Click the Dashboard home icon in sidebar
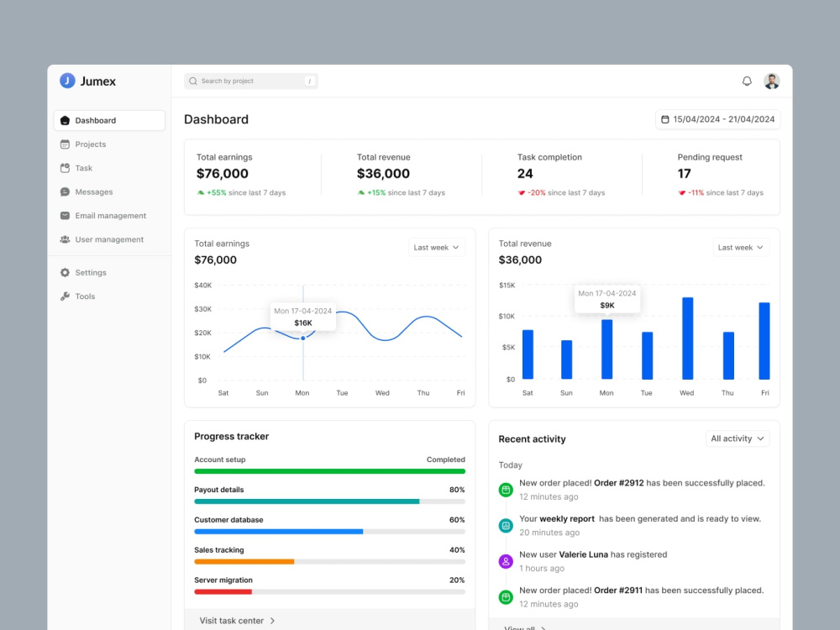This screenshot has height=630, width=840. coord(65,120)
